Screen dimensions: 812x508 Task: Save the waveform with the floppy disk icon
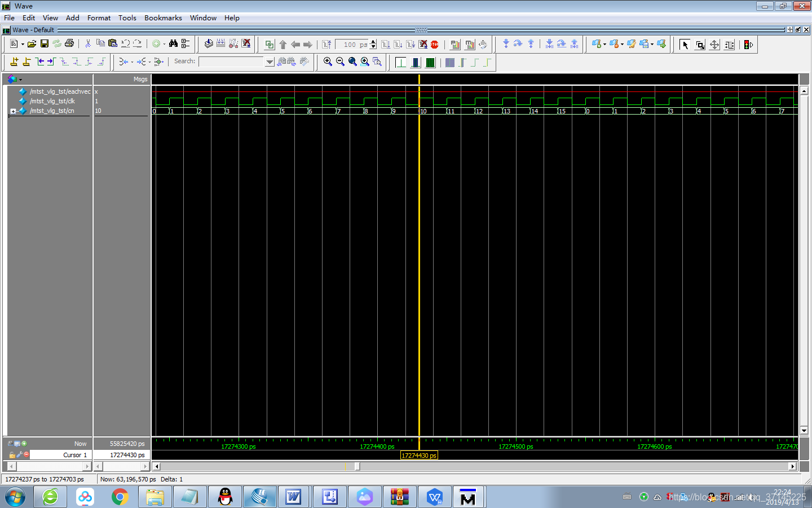coord(44,44)
